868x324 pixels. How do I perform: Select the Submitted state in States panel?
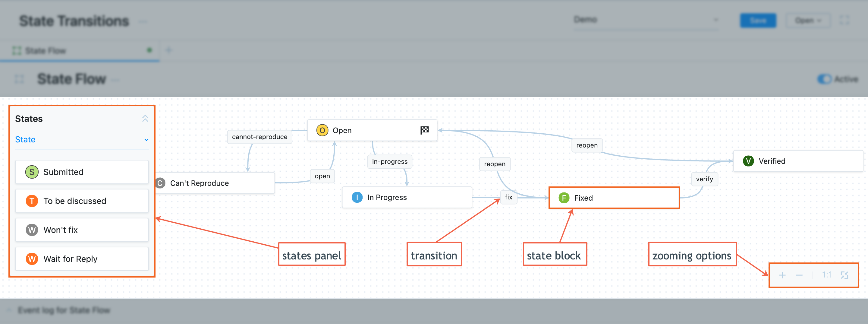[82, 172]
